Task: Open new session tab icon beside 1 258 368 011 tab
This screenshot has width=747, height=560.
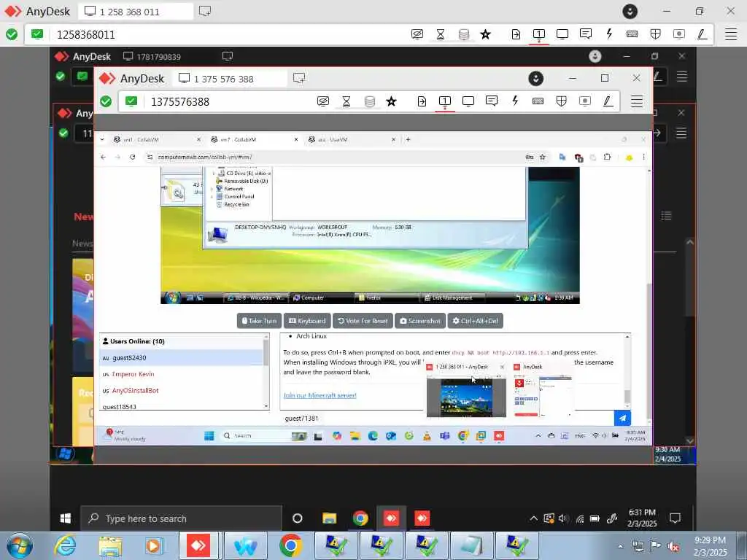Action: coord(205,11)
